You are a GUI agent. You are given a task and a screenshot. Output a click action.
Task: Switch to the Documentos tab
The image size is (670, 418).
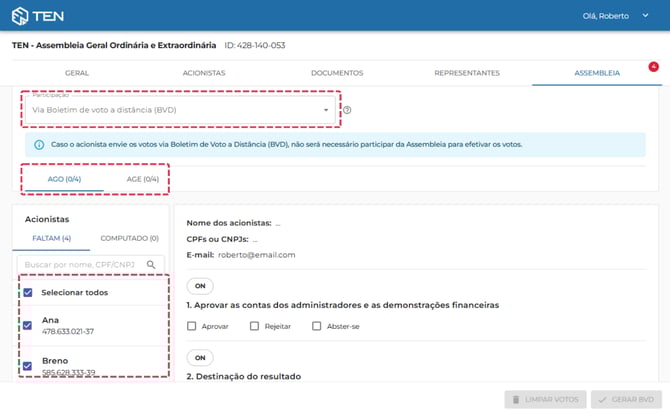pos(337,73)
